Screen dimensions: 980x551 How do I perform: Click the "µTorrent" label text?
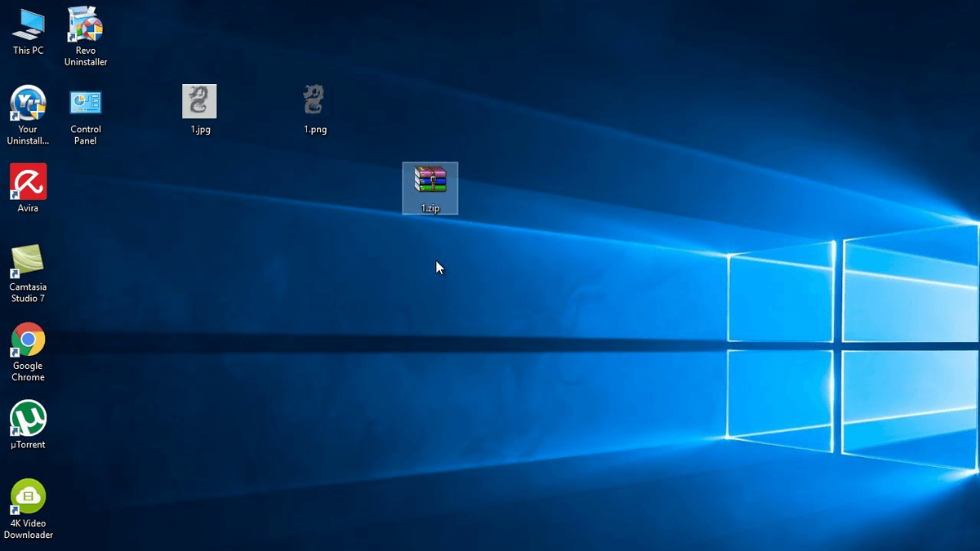[x=28, y=445]
